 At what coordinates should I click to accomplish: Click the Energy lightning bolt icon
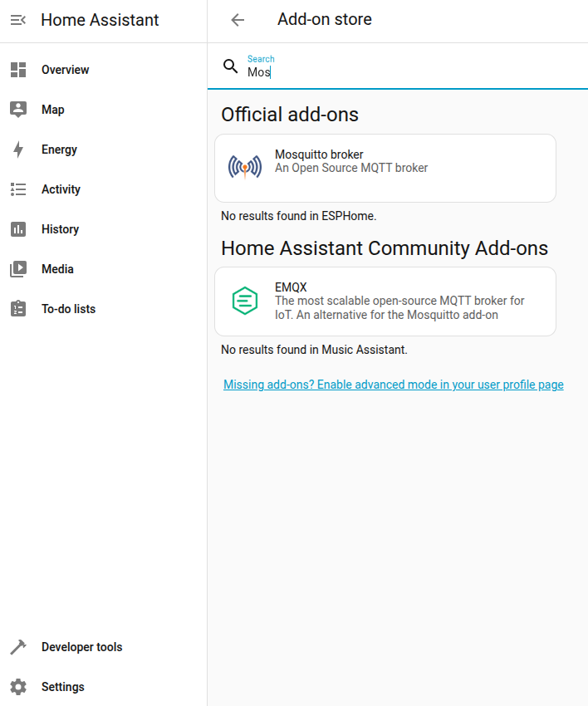[x=18, y=150]
